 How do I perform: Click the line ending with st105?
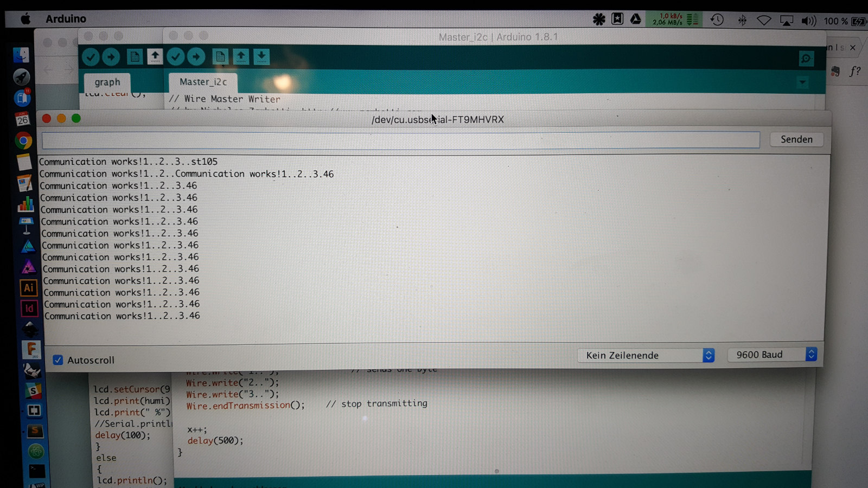click(x=128, y=162)
